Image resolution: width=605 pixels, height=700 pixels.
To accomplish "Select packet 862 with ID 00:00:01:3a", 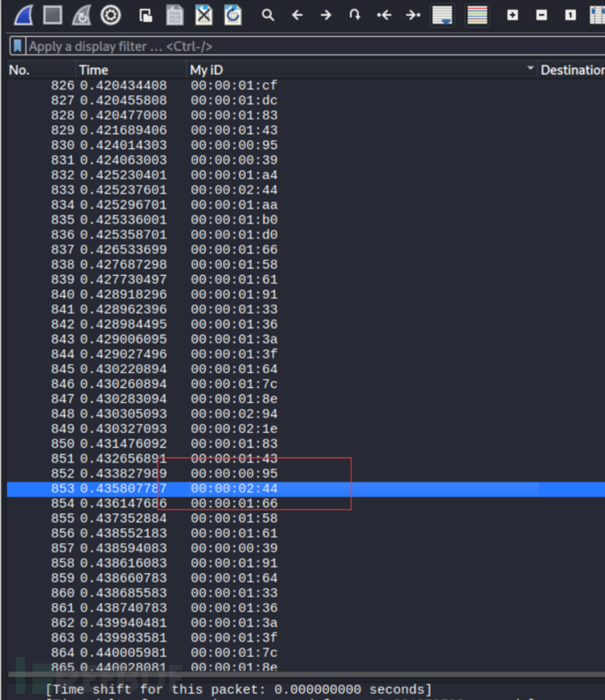I will [306, 623].
